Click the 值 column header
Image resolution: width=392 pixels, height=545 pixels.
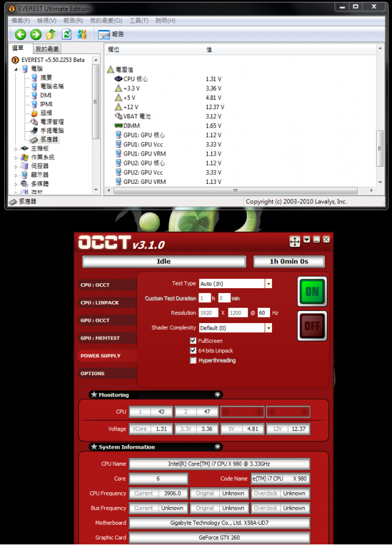[x=290, y=50]
